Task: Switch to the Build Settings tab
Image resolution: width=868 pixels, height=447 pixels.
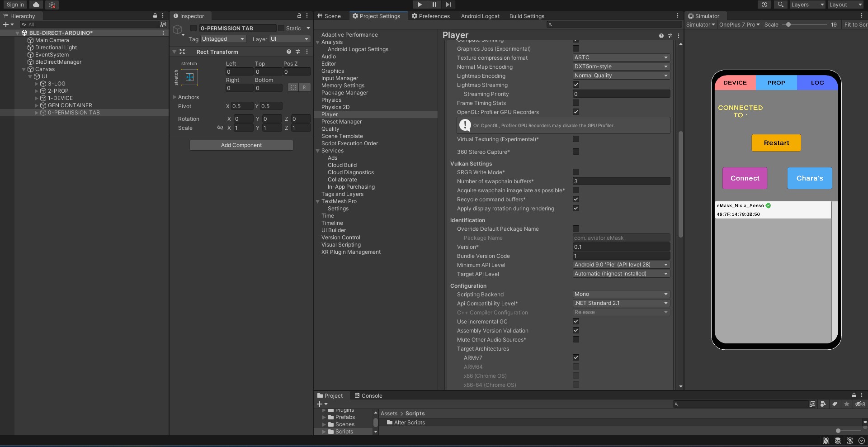Action: point(526,16)
